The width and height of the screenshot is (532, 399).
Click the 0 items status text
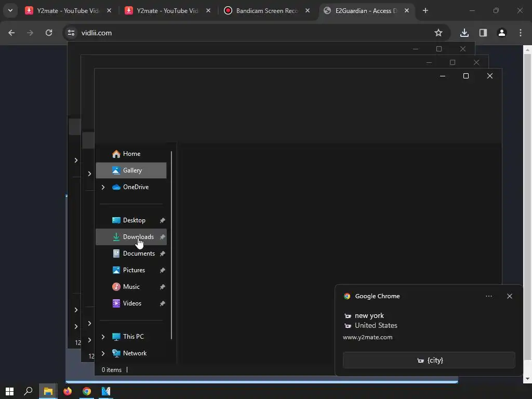(x=112, y=370)
